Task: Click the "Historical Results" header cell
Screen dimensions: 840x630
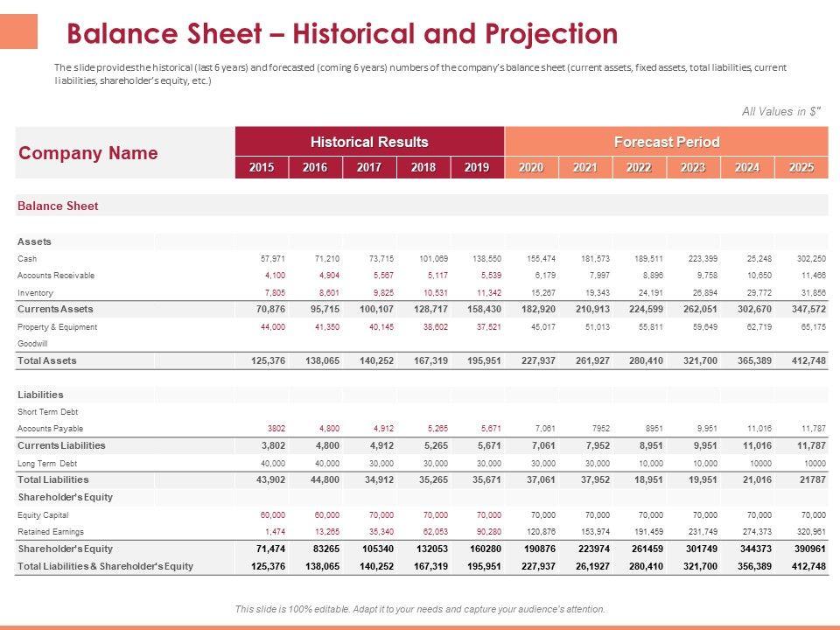Action: (x=369, y=142)
